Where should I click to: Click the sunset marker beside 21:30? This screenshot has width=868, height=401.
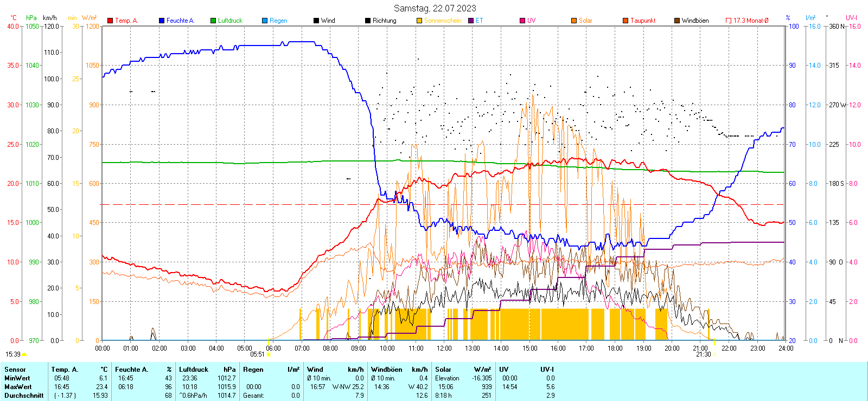click(714, 354)
